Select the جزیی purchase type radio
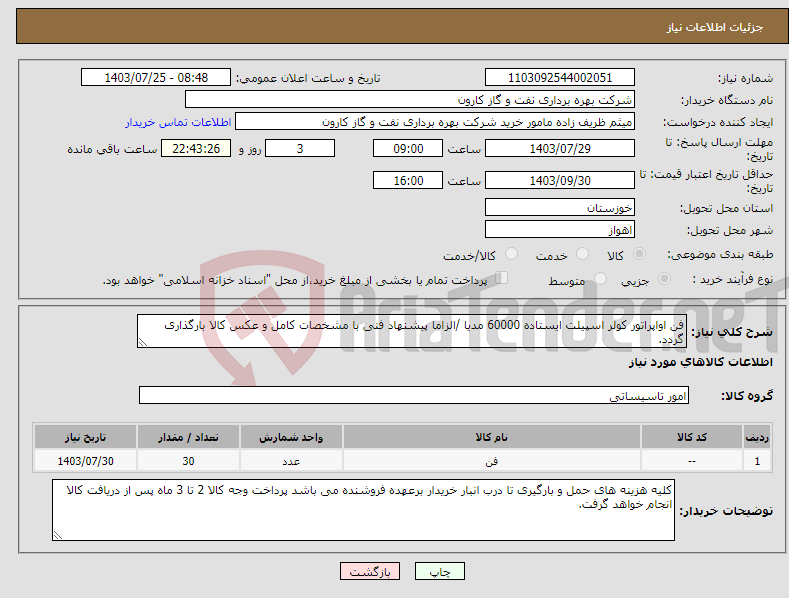 [664, 278]
